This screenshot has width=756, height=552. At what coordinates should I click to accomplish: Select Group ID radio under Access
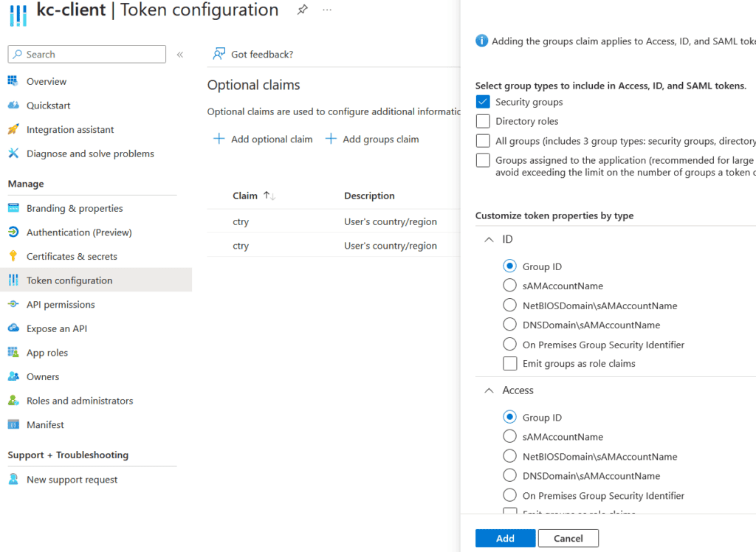(x=509, y=417)
